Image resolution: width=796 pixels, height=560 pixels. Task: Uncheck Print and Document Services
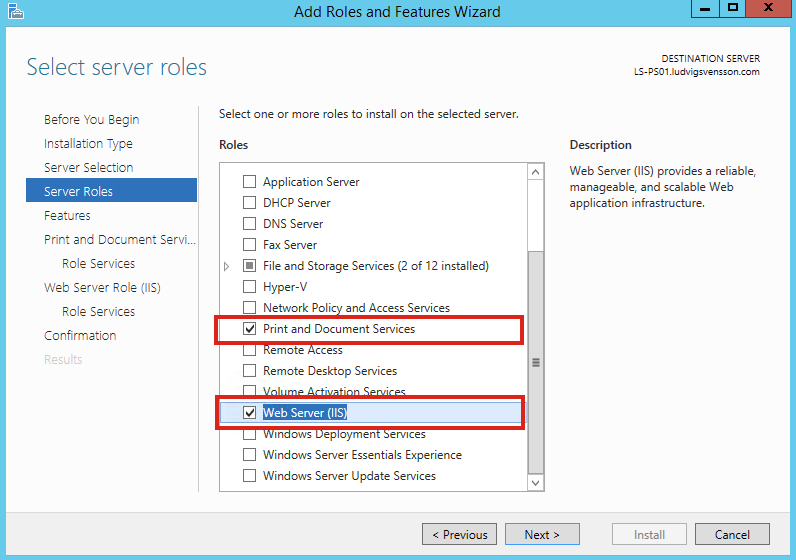[249, 328]
